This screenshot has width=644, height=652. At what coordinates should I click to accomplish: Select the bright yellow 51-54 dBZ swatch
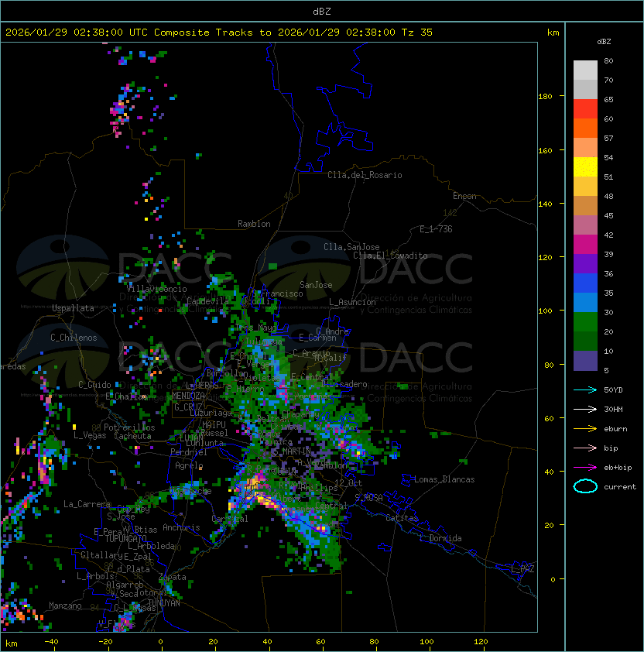click(585, 166)
